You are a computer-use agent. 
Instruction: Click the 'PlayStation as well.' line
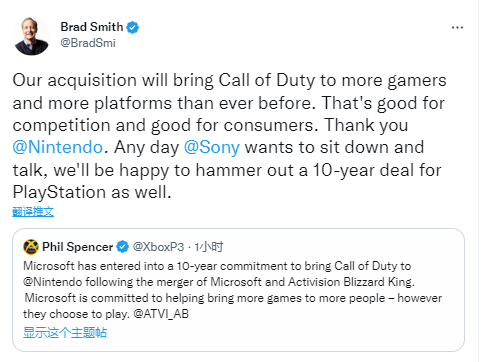(92, 192)
